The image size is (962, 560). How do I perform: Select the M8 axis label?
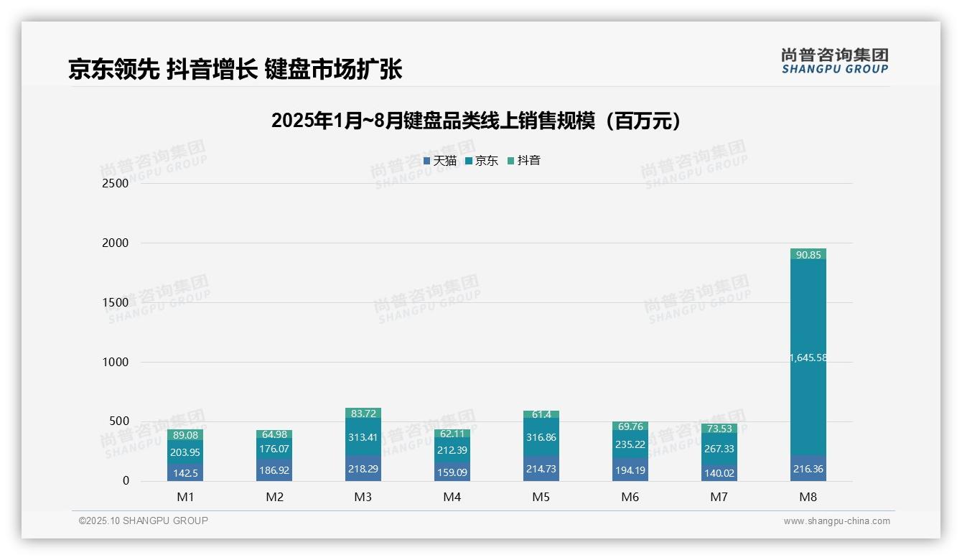(807, 496)
